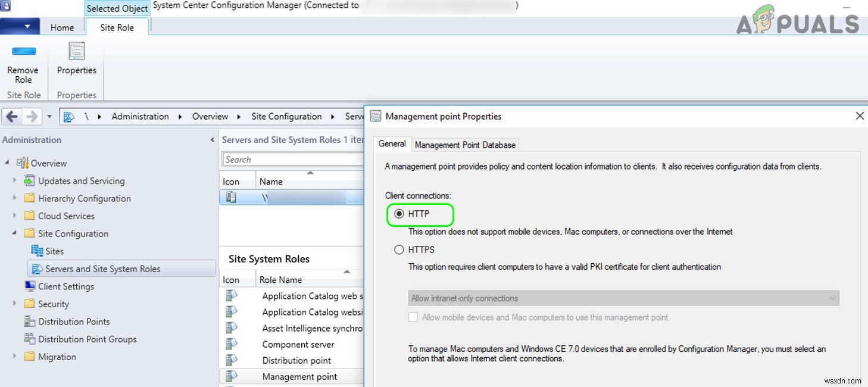
Task: Select the HTTPS client connection option
Action: click(x=399, y=249)
